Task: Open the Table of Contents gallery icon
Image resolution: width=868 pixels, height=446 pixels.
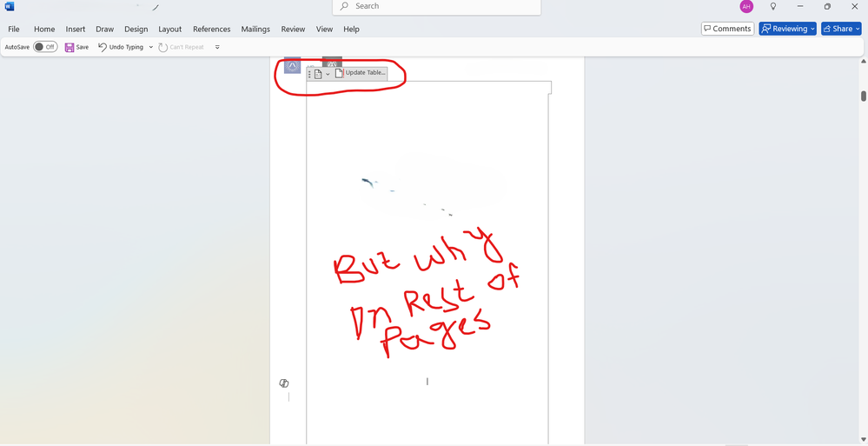Action: [318, 74]
